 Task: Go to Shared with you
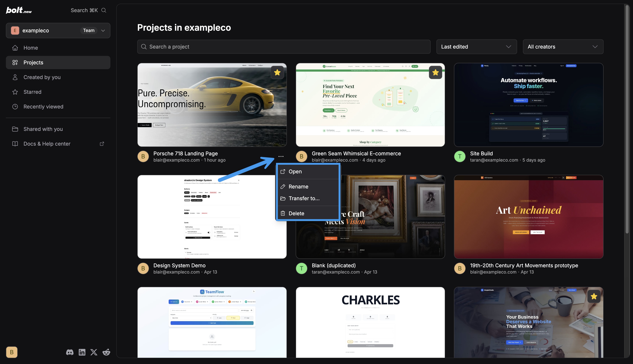[x=43, y=129]
